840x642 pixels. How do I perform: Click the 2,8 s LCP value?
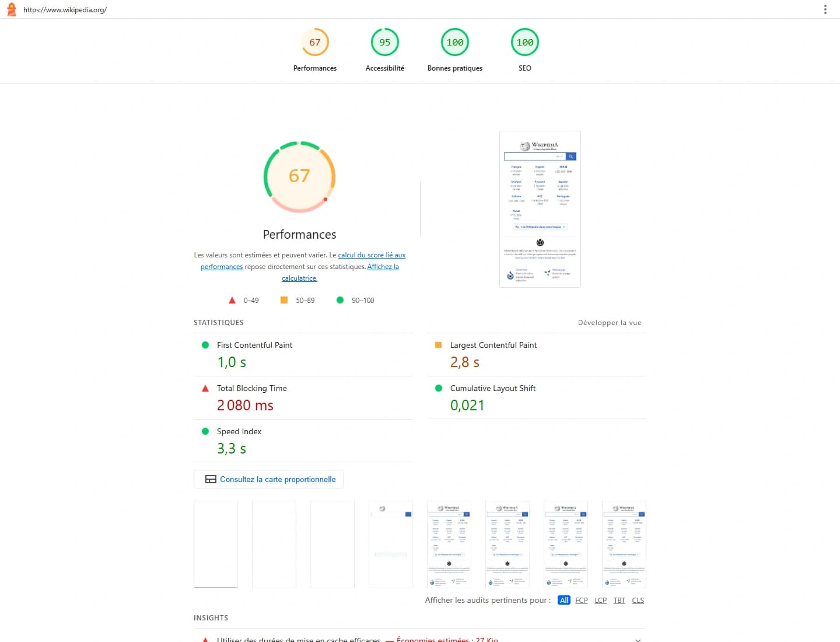[465, 362]
